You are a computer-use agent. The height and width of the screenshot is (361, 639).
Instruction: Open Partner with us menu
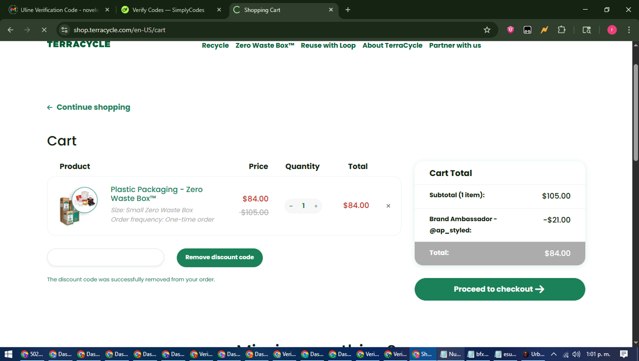click(455, 45)
